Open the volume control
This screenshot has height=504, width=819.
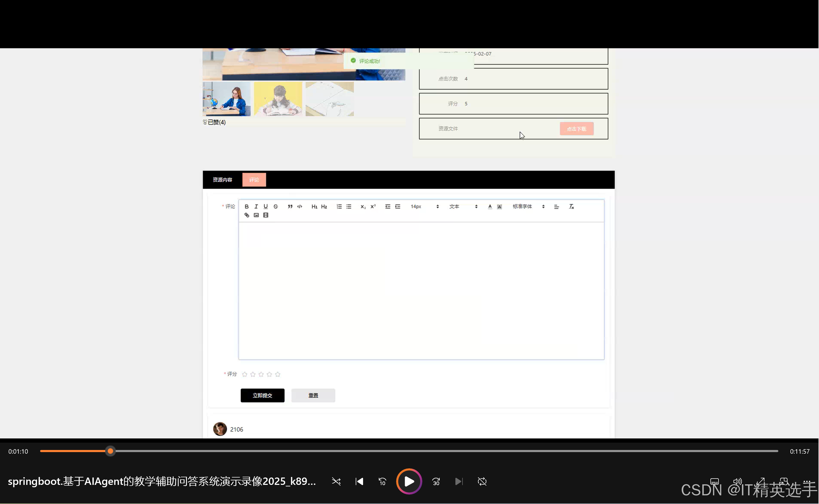click(x=737, y=481)
